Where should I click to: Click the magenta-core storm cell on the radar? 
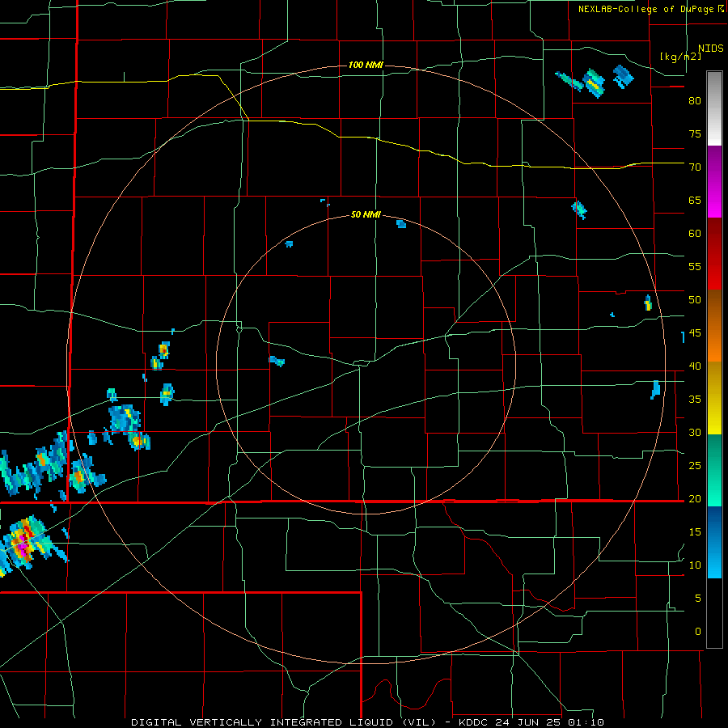click(23, 544)
